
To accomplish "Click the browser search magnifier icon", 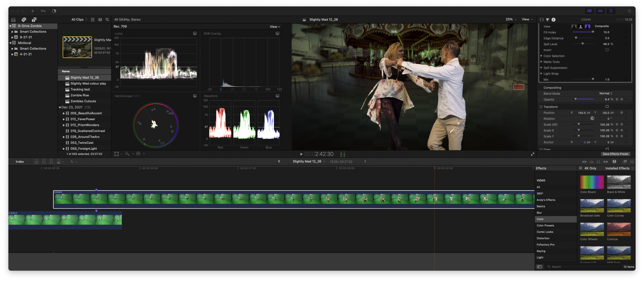I will (x=107, y=20).
